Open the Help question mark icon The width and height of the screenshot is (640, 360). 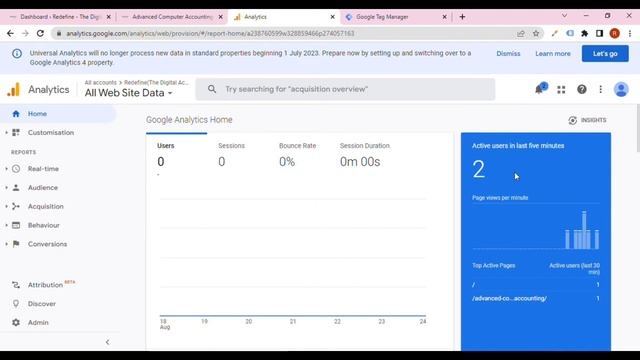point(582,89)
